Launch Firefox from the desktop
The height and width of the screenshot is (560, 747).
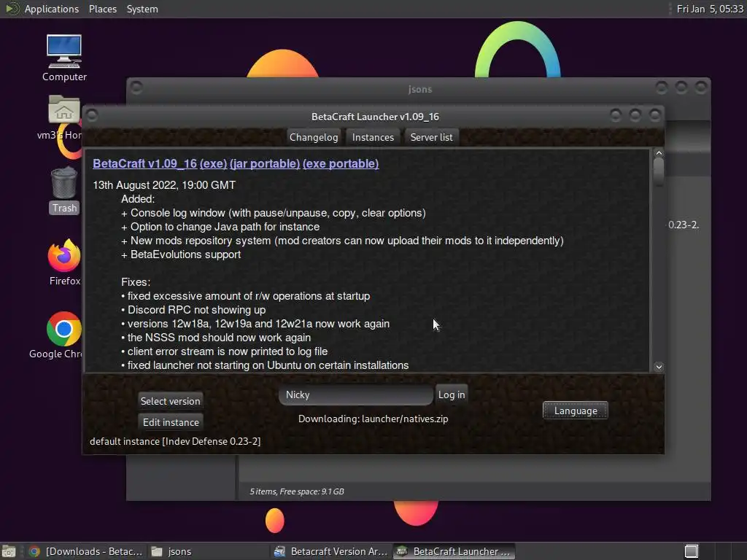tap(64, 262)
